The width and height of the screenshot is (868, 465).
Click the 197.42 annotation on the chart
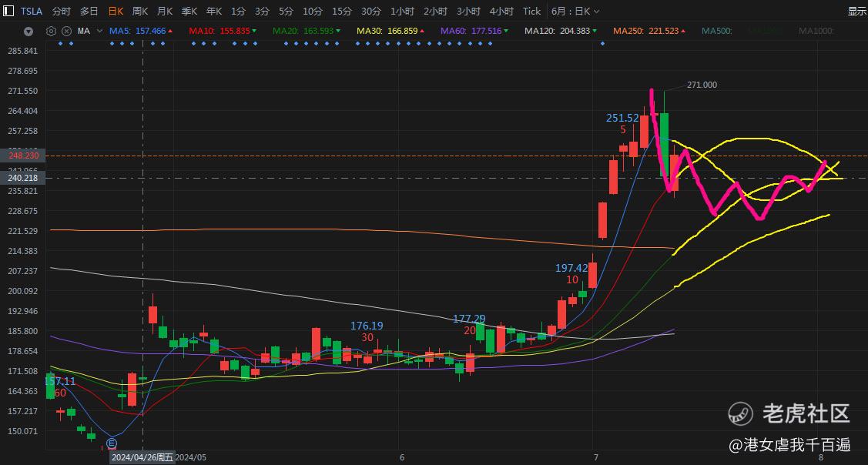[x=571, y=269]
